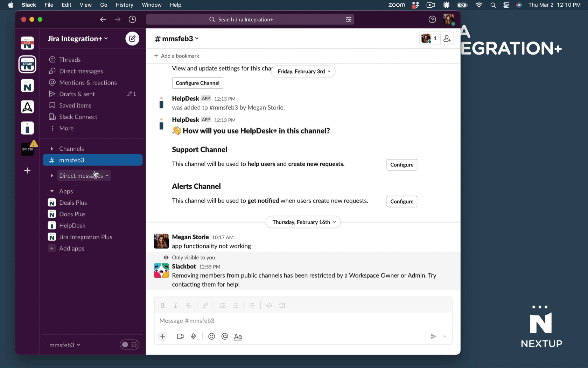Image resolution: width=588 pixels, height=368 pixels.
Task: Open the View menu in menu bar
Action: (x=85, y=5)
